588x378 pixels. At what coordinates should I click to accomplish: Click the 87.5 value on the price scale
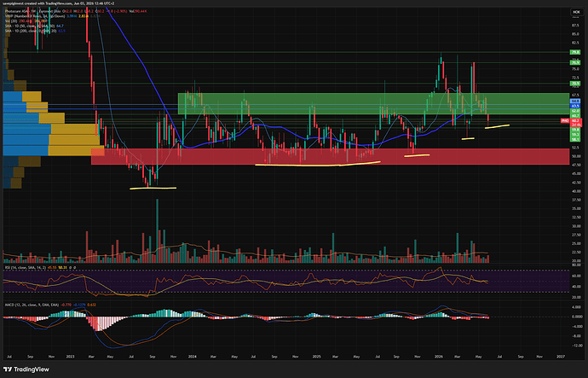tap(575, 26)
